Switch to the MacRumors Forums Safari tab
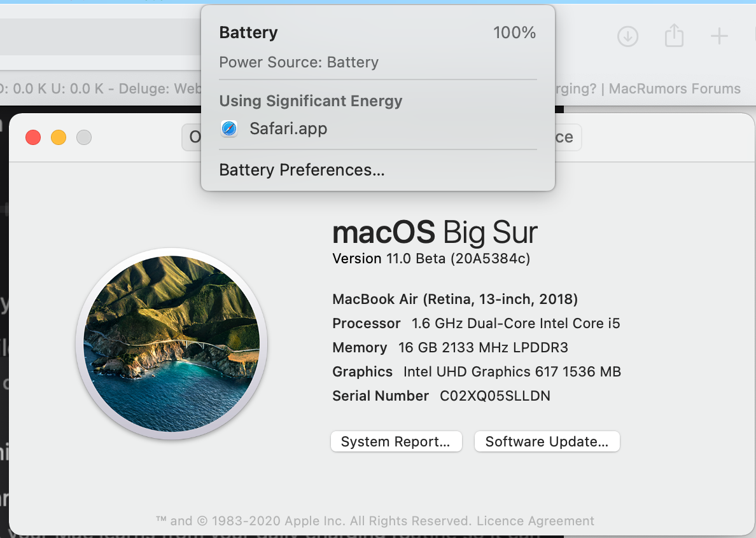The width and height of the screenshot is (756, 538). [648, 88]
